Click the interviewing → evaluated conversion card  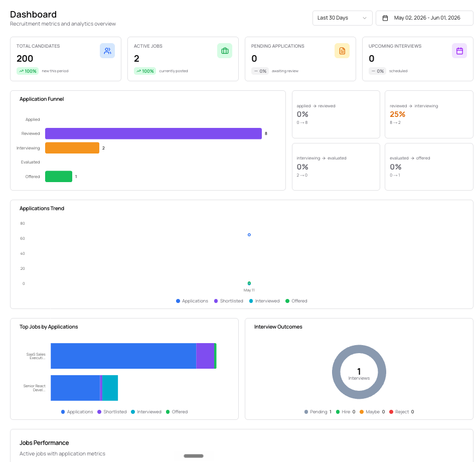(x=336, y=167)
